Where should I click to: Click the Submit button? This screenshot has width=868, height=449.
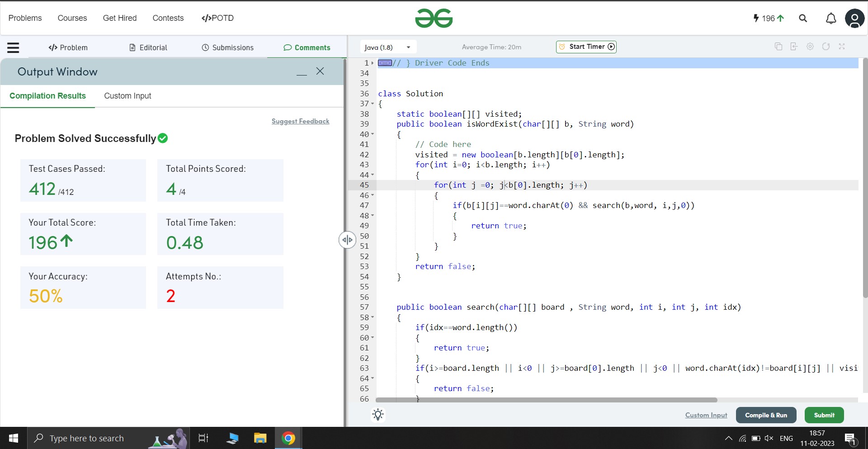coord(824,415)
